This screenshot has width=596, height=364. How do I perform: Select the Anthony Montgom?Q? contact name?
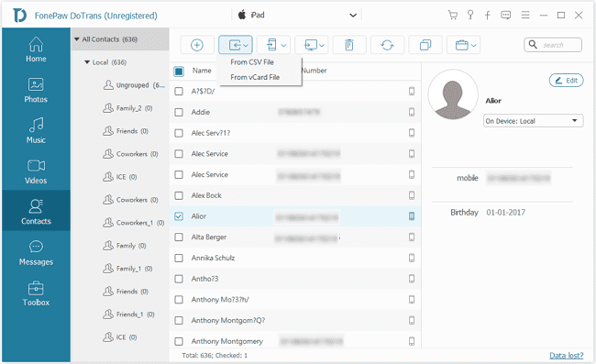228,321
